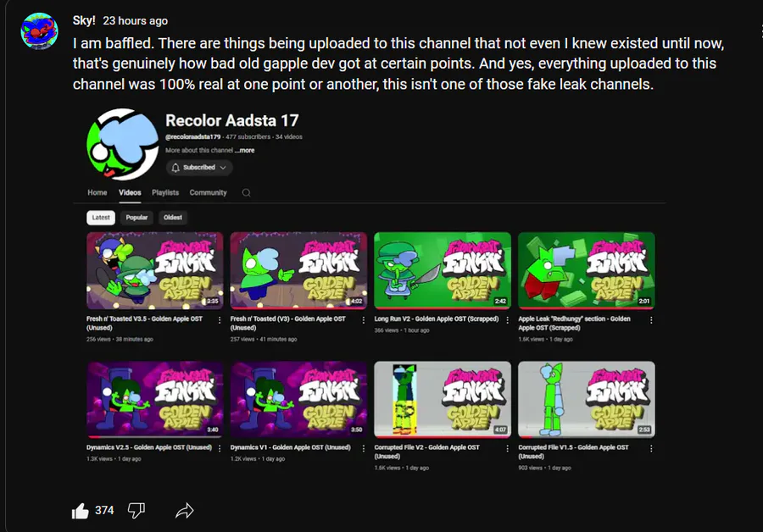Open the Sky! commenter name link

point(84,20)
